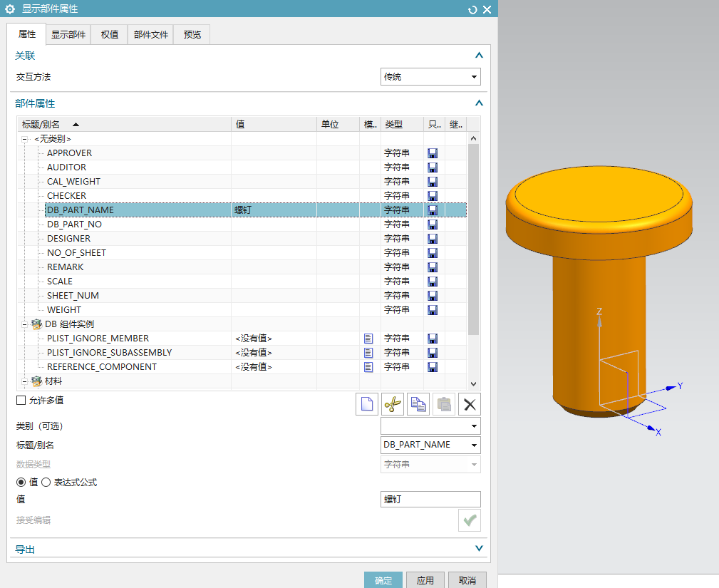Click the 类型 column header
The width and height of the screenshot is (719, 588).
tap(402, 124)
